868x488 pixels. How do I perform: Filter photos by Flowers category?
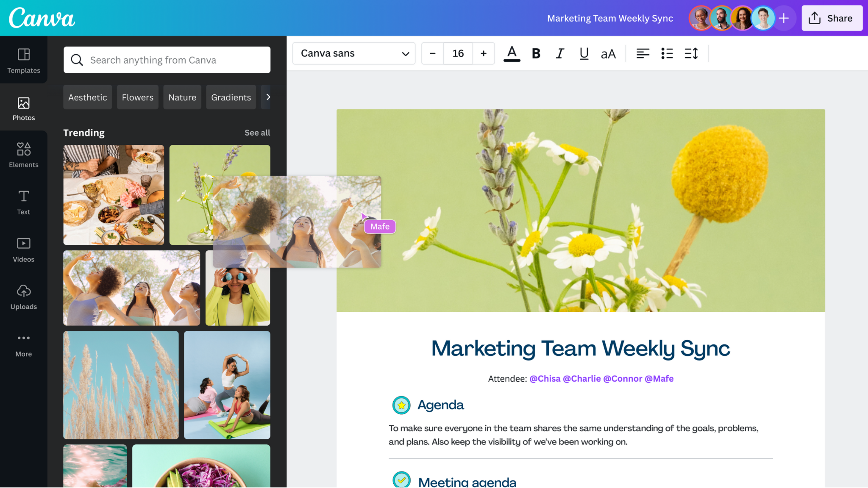pos(137,97)
